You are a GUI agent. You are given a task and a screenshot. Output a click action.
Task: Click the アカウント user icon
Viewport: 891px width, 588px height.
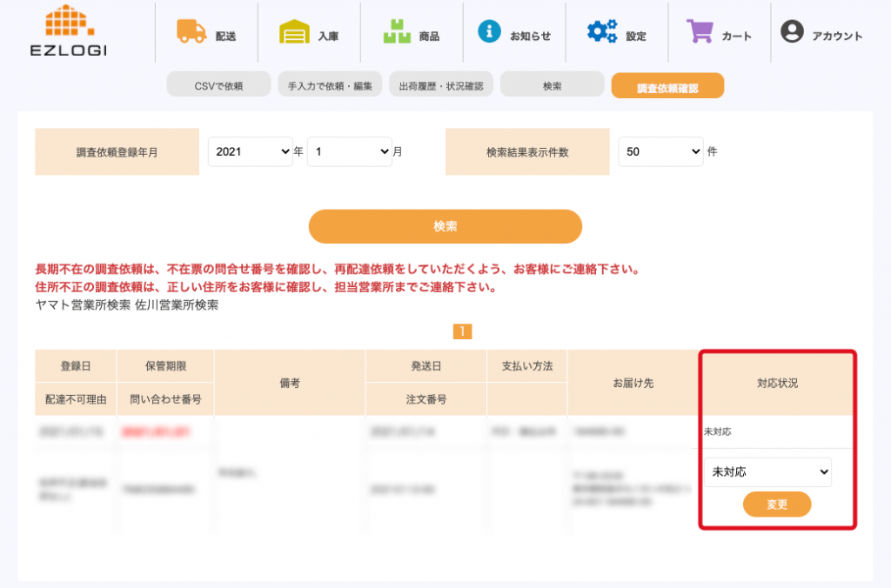click(x=792, y=32)
